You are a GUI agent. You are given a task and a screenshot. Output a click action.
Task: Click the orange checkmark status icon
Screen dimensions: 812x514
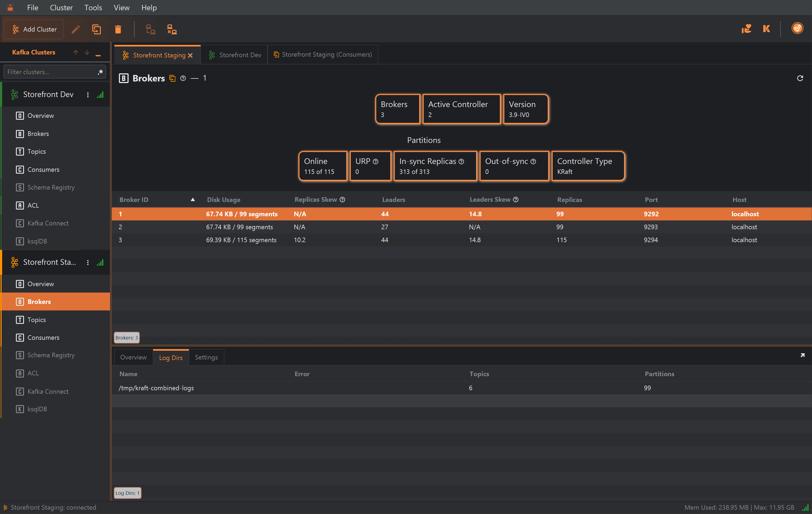(797, 28)
